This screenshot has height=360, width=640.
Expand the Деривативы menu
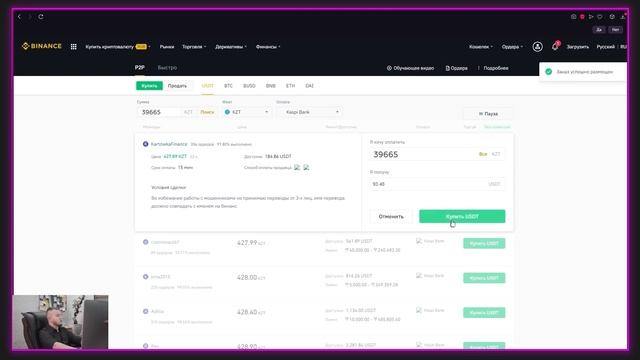point(231,47)
